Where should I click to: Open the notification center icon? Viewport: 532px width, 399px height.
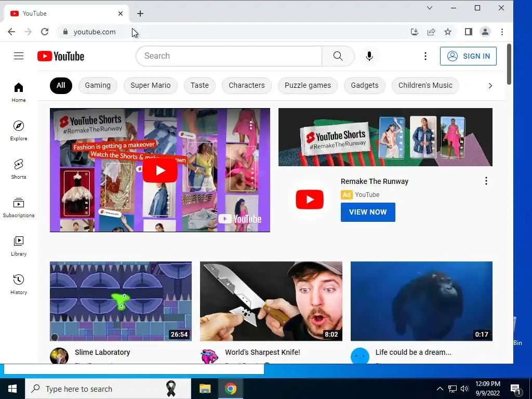click(x=515, y=389)
